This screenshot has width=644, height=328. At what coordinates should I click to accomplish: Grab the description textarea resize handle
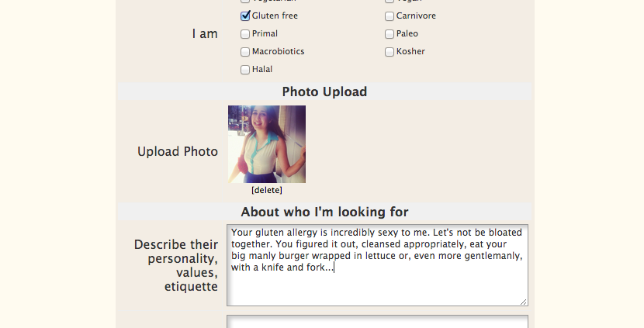point(523,301)
